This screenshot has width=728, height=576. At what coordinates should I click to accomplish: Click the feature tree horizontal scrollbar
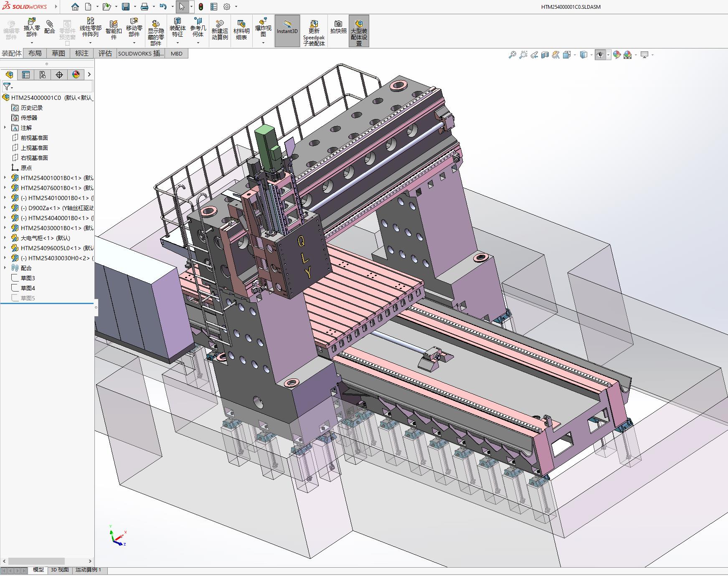tap(36, 561)
